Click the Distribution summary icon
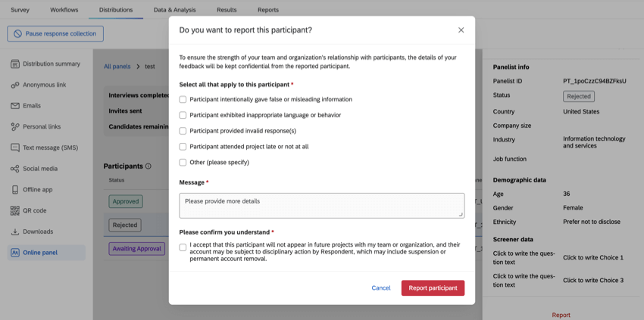 [15, 64]
